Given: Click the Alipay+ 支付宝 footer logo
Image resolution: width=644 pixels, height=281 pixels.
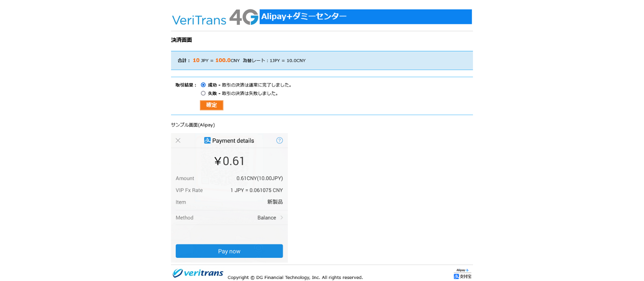Looking at the screenshot, I should pyautogui.click(x=462, y=274).
